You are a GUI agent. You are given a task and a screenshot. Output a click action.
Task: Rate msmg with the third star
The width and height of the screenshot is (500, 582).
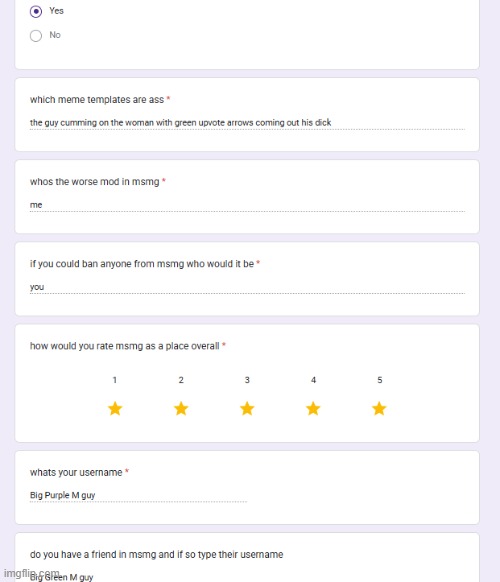247,409
